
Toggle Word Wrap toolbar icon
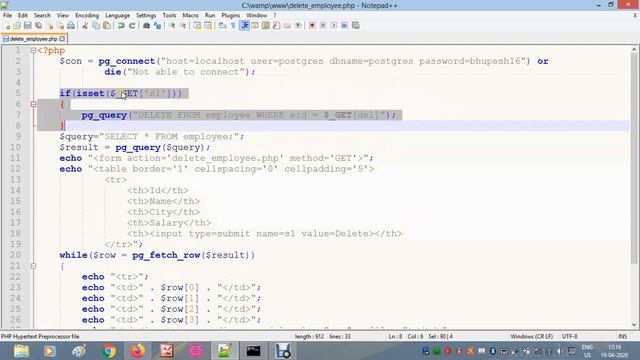click(x=222, y=26)
